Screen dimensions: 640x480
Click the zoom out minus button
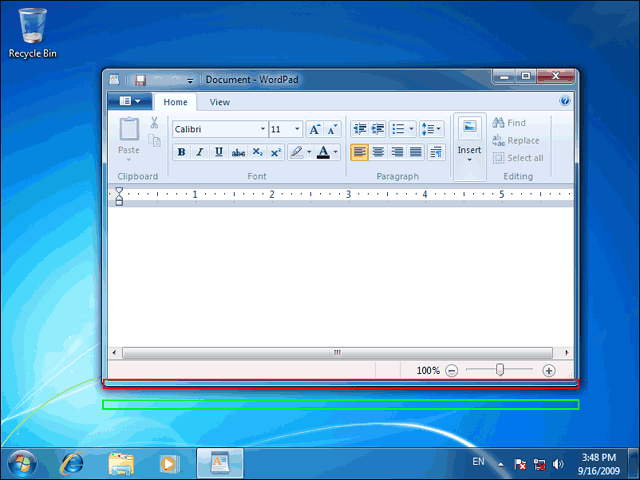pos(451,371)
